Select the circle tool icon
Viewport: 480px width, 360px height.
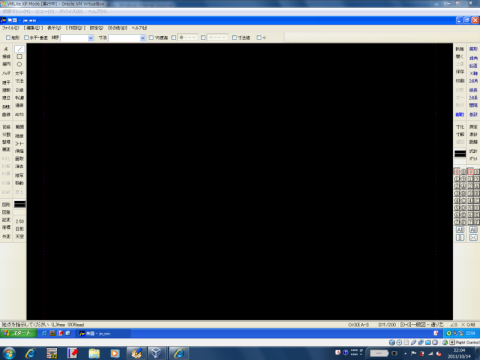[19, 64]
